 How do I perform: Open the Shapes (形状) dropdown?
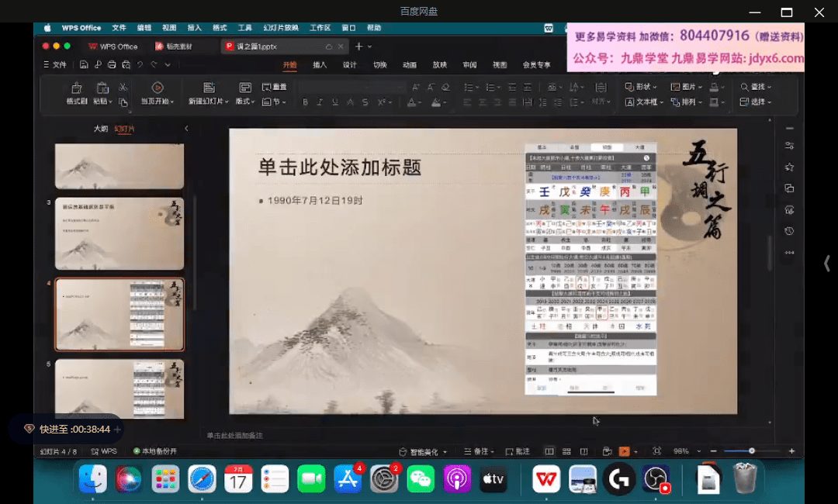(x=641, y=87)
